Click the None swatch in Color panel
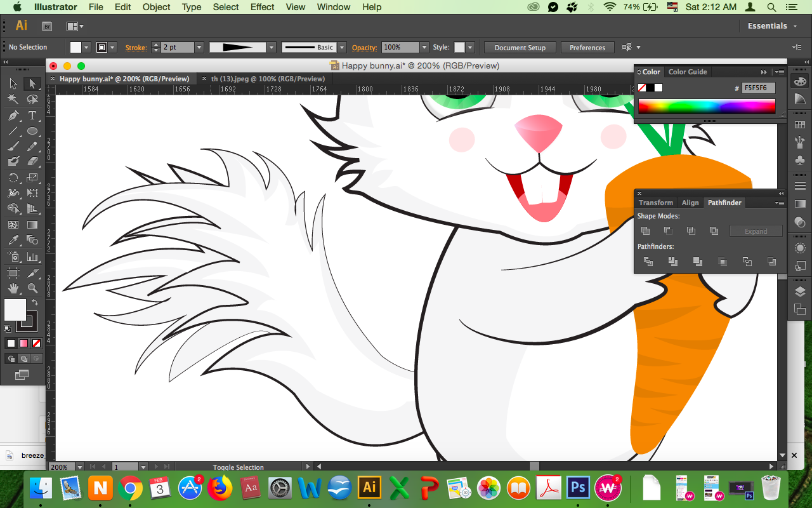This screenshot has height=508, width=812. click(642, 88)
